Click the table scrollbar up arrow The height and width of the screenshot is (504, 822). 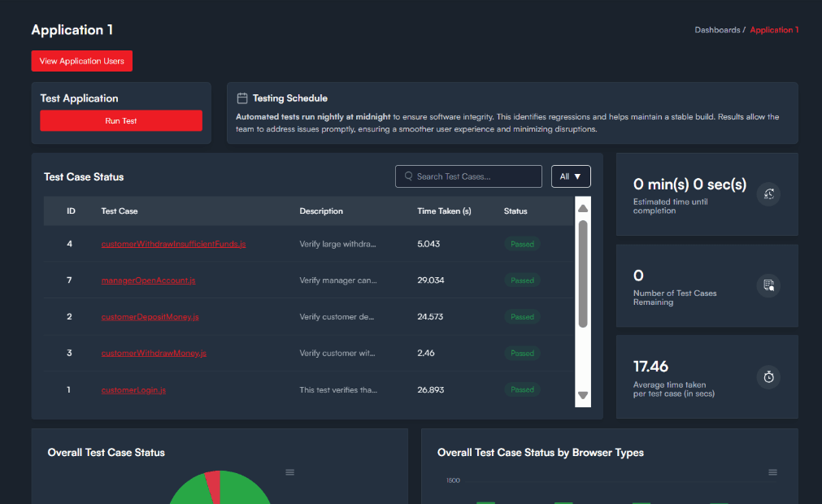[x=583, y=208]
